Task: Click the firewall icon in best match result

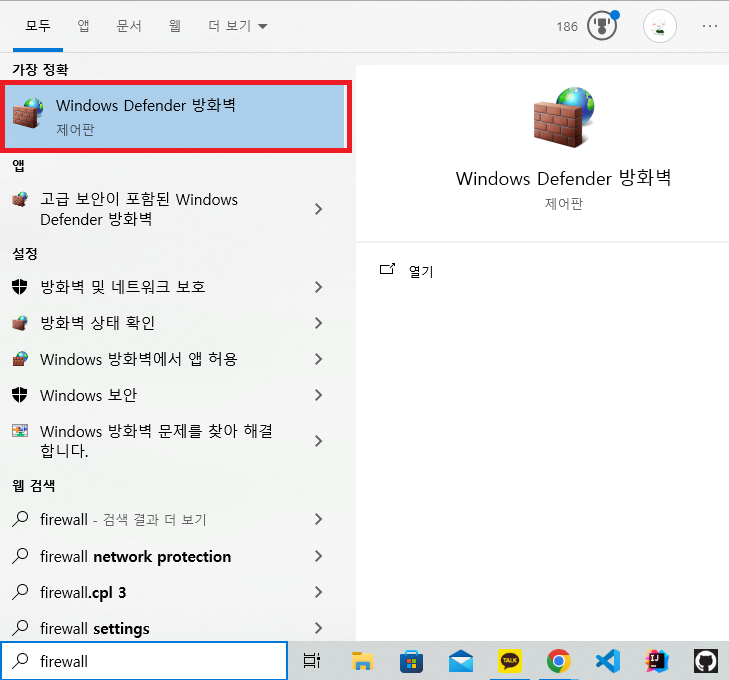Action: (28, 113)
